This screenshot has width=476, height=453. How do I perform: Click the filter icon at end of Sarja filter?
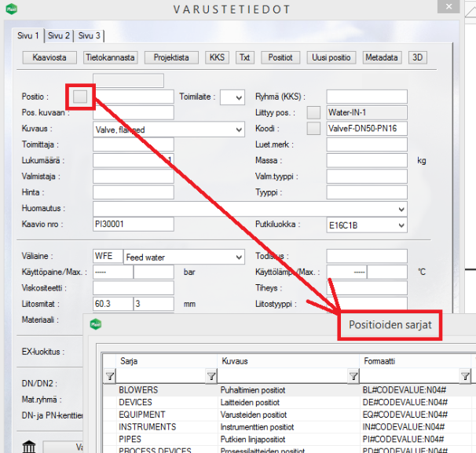tap(211, 377)
